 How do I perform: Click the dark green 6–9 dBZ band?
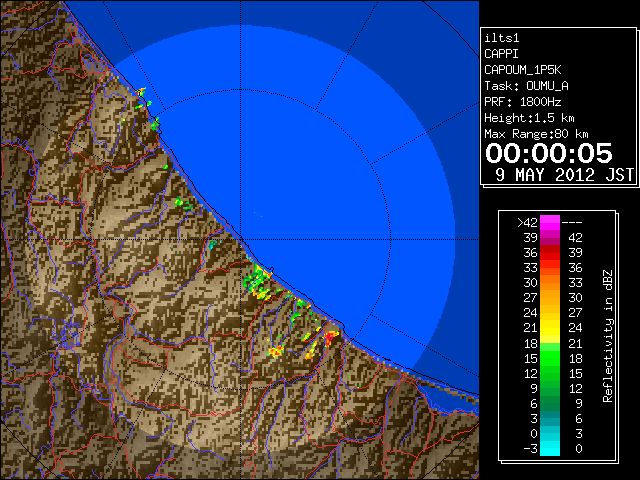(x=550, y=403)
